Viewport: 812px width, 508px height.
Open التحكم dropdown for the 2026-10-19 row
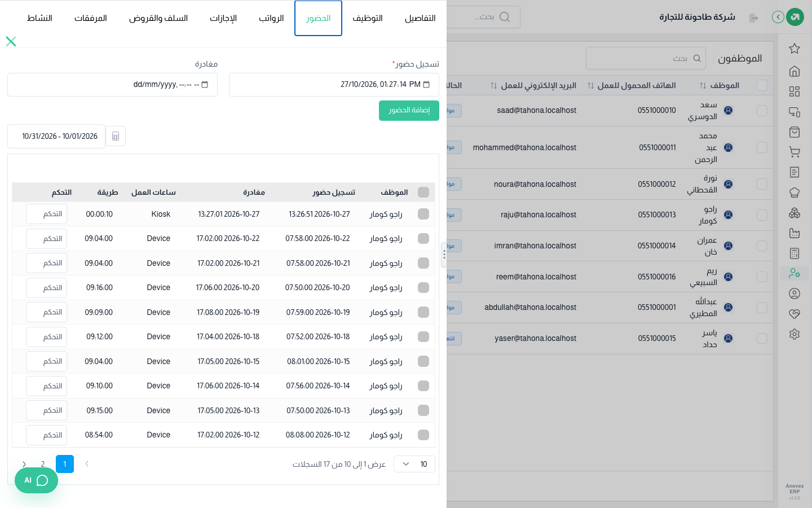(46, 312)
